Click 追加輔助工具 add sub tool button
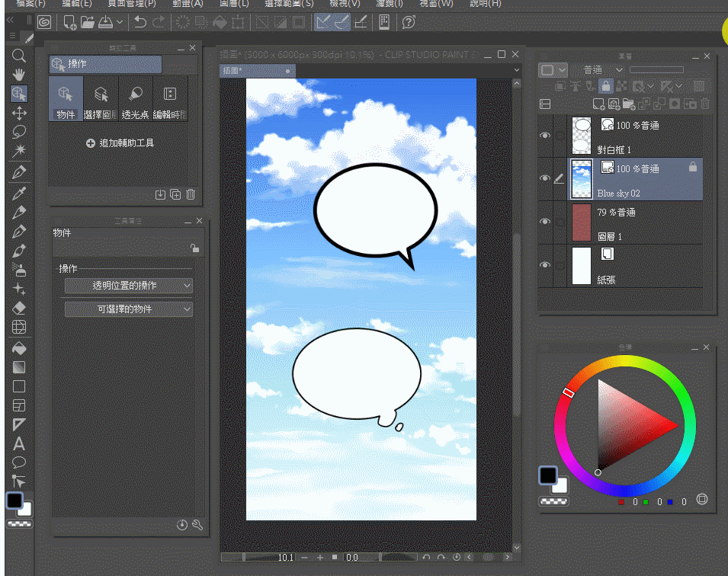The image size is (728, 576). [x=120, y=142]
